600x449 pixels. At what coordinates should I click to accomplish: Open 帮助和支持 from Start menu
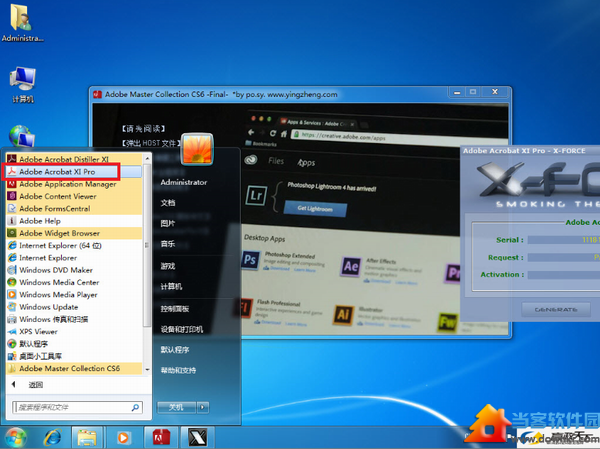pos(178,370)
